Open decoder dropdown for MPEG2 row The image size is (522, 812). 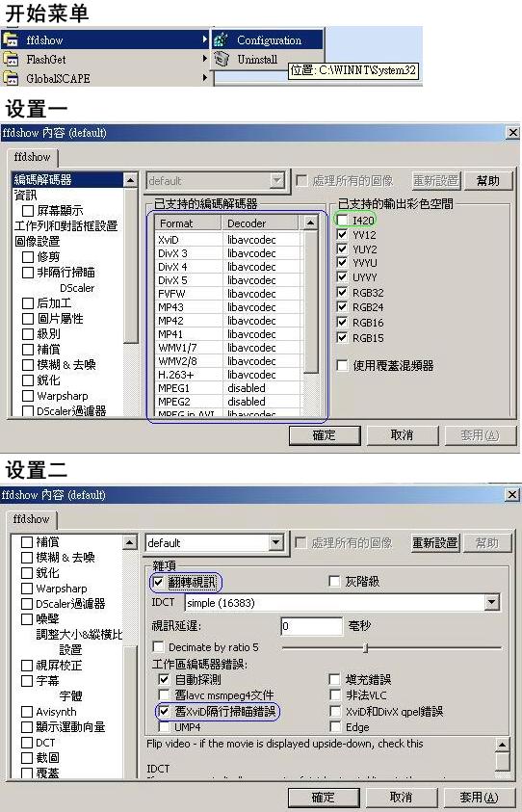pos(262,402)
